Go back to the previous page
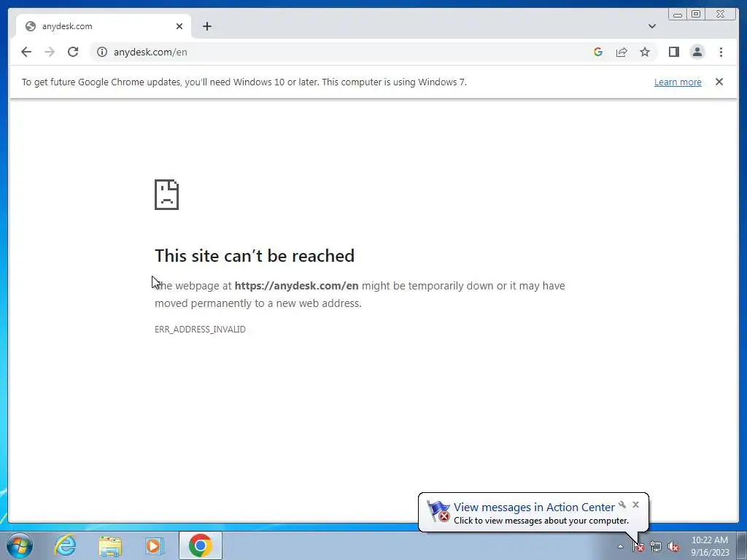This screenshot has width=747, height=560. point(26,52)
